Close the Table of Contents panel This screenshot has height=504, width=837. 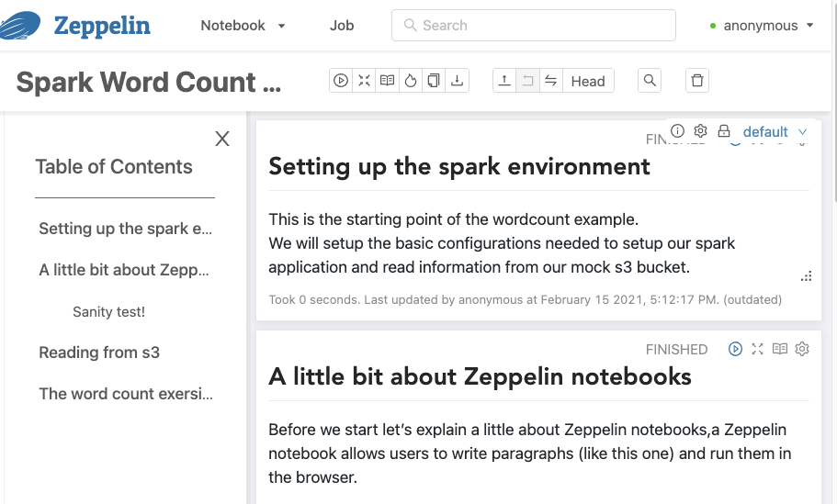point(222,139)
